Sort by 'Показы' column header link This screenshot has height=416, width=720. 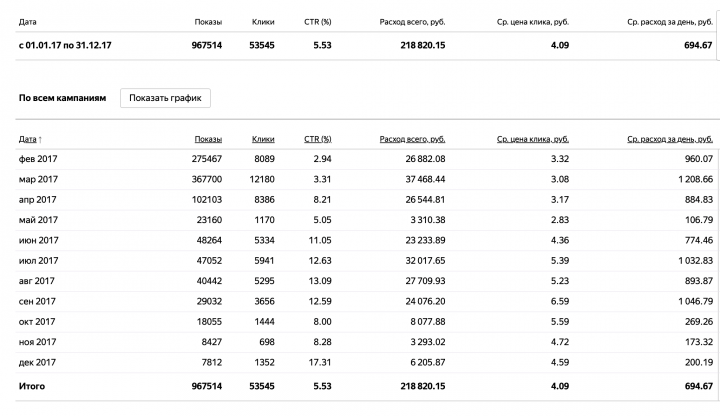208,139
